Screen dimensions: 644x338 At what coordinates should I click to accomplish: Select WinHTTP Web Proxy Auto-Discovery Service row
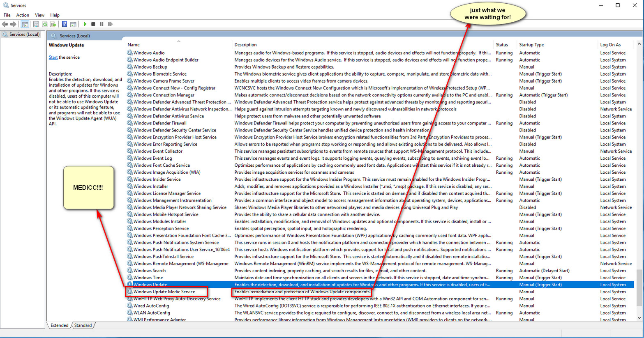(380, 299)
